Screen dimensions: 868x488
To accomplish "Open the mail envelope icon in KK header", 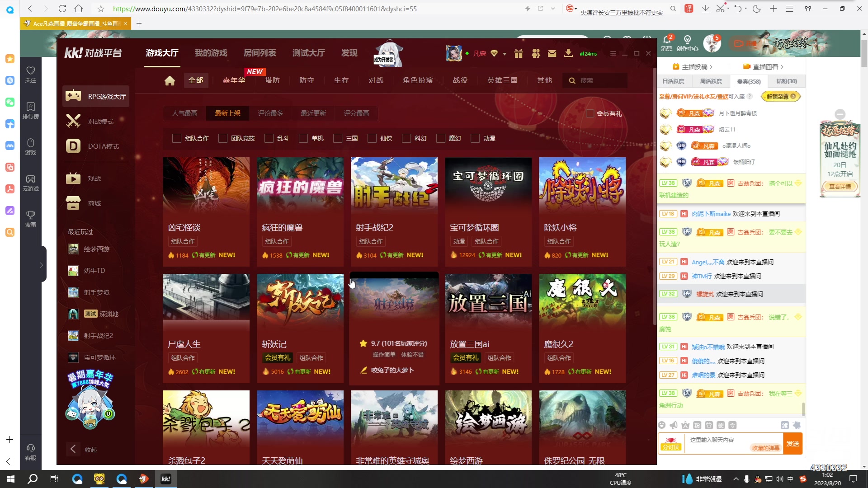I will [552, 54].
